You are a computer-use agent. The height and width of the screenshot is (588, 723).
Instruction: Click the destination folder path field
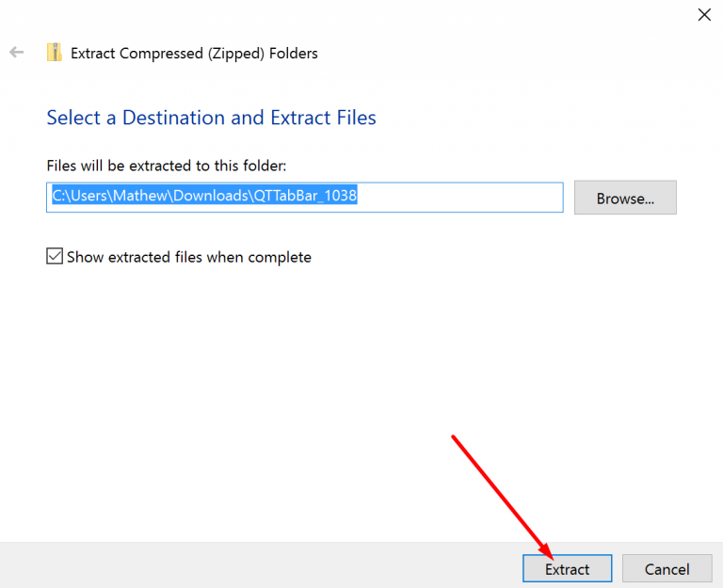(305, 198)
